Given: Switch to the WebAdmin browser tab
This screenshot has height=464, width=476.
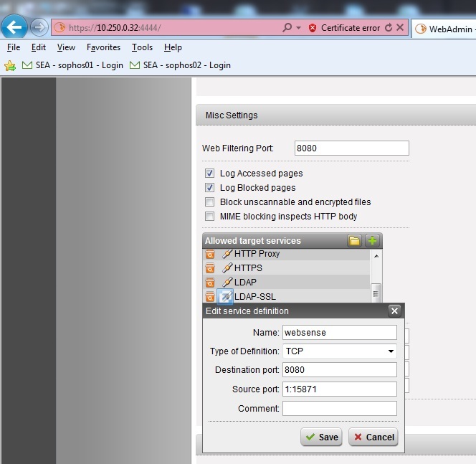Looking at the screenshot, I should coord(444,29).
